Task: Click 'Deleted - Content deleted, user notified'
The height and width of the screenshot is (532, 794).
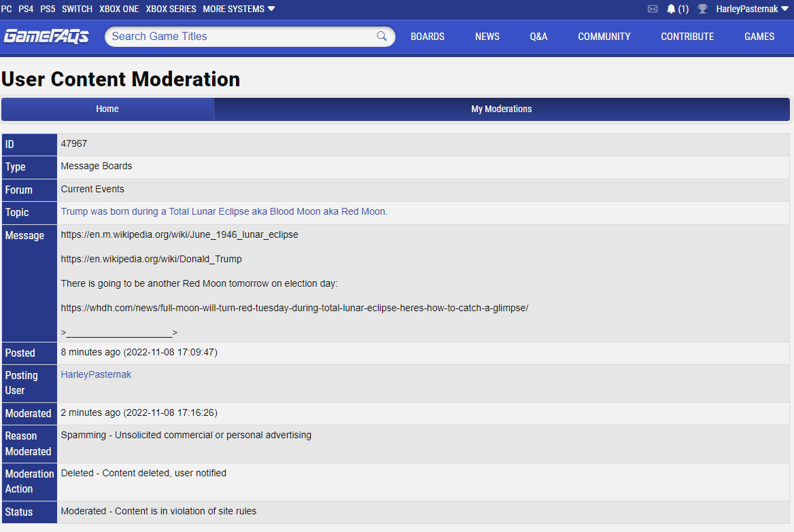Action: point(143,474)
